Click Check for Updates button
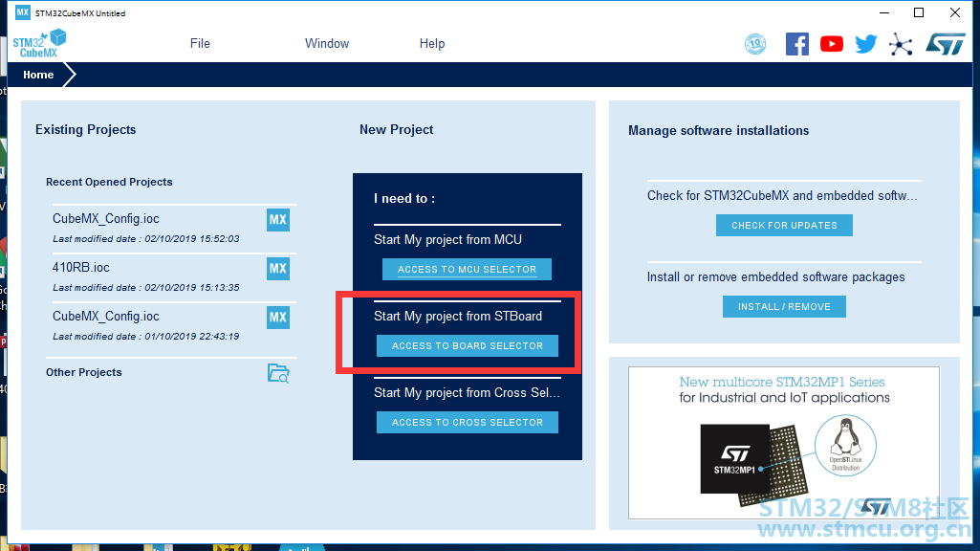This screenshot has width=980, height=551. (784, 225)
